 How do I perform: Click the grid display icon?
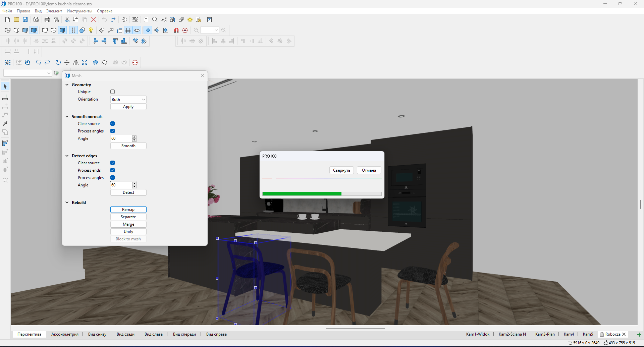click(128, 30)
